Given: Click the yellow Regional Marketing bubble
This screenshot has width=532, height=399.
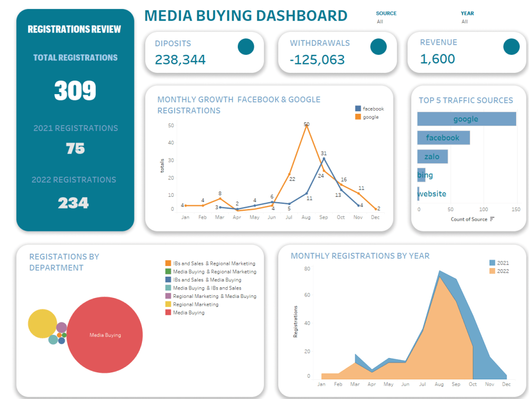Looking at the screenshot, I should (x=43, y=323).
